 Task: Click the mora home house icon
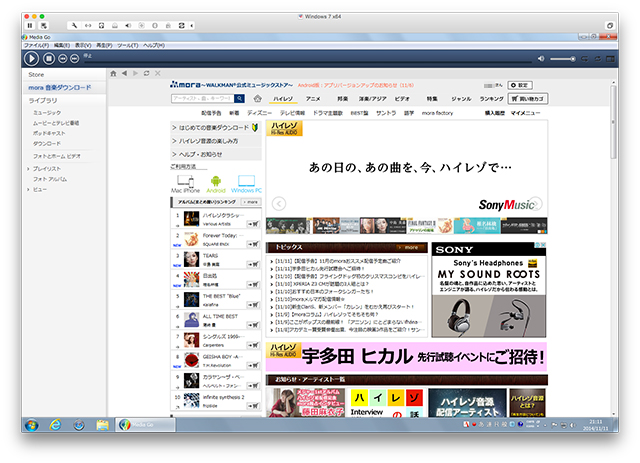pos(258,98)
